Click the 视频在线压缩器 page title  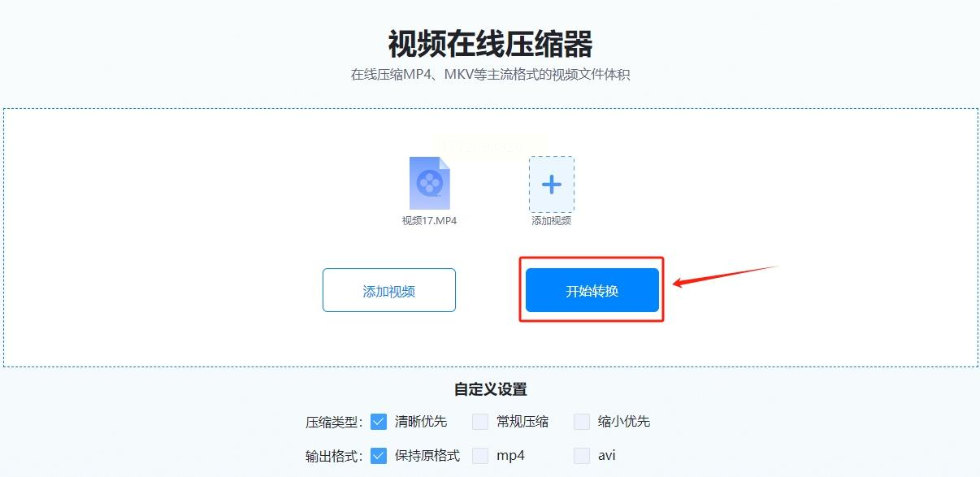tap(490, 44)
